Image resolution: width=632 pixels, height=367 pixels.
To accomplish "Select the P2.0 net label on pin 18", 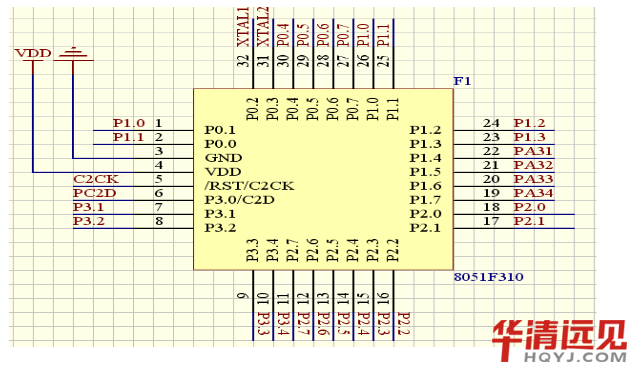I will 529,207.
